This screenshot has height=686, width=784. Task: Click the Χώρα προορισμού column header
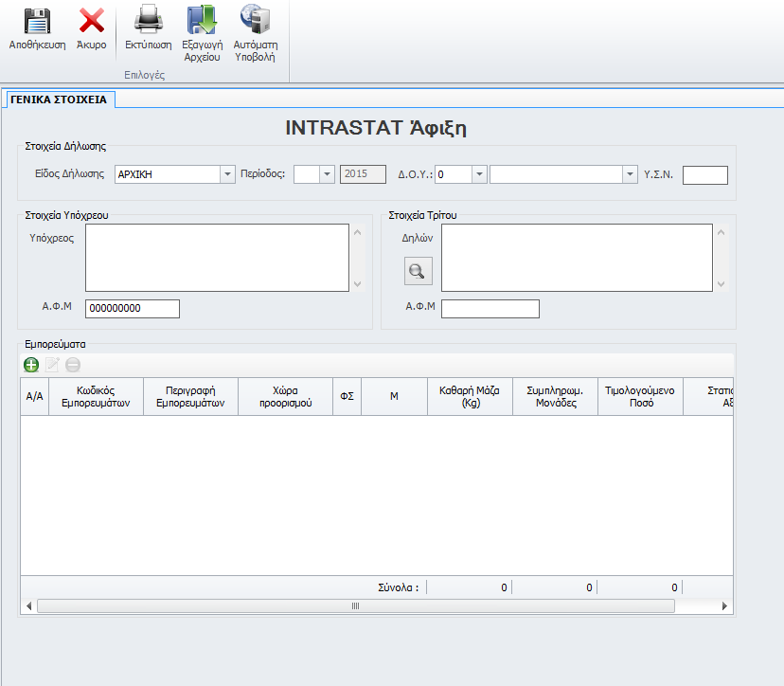(x=286, y=396)
